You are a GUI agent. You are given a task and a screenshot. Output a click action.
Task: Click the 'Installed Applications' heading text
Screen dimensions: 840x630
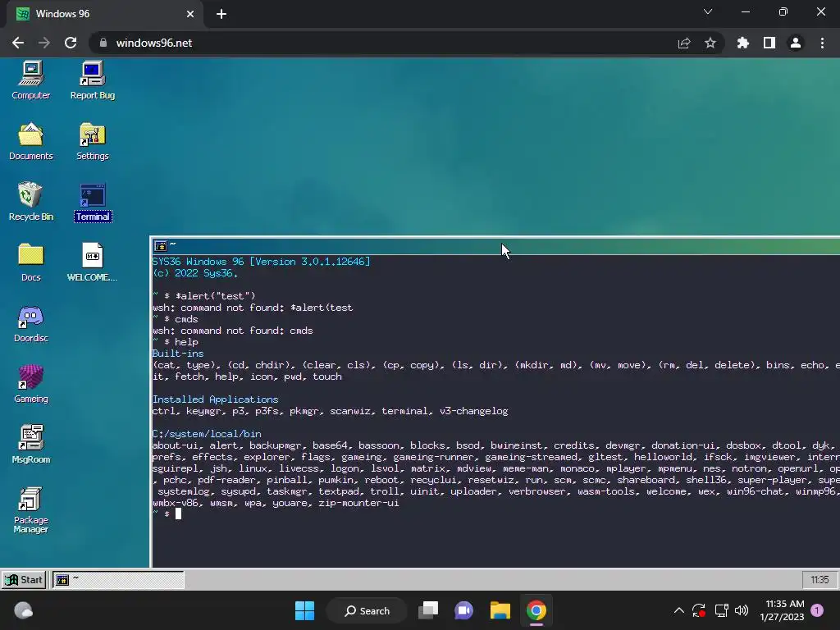point(216,399)
